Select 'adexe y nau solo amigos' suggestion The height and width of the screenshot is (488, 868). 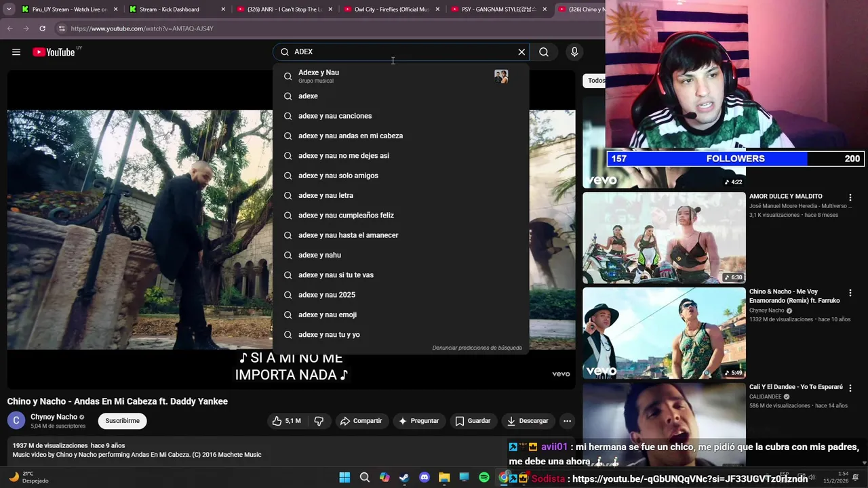[401, 176]
